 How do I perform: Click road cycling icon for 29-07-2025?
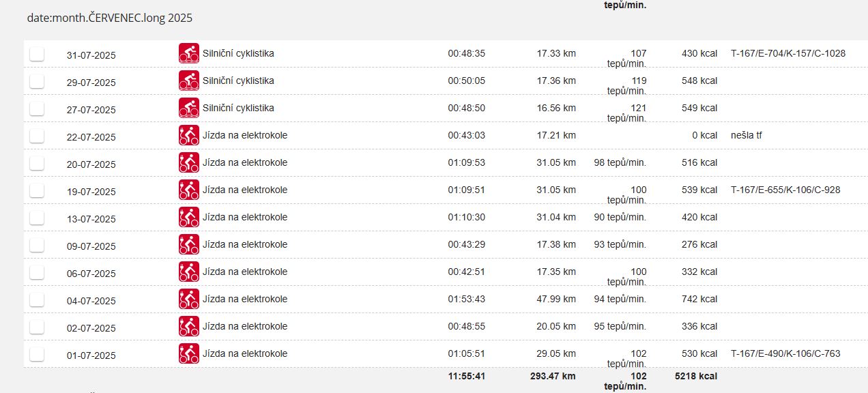pos(189,81)
